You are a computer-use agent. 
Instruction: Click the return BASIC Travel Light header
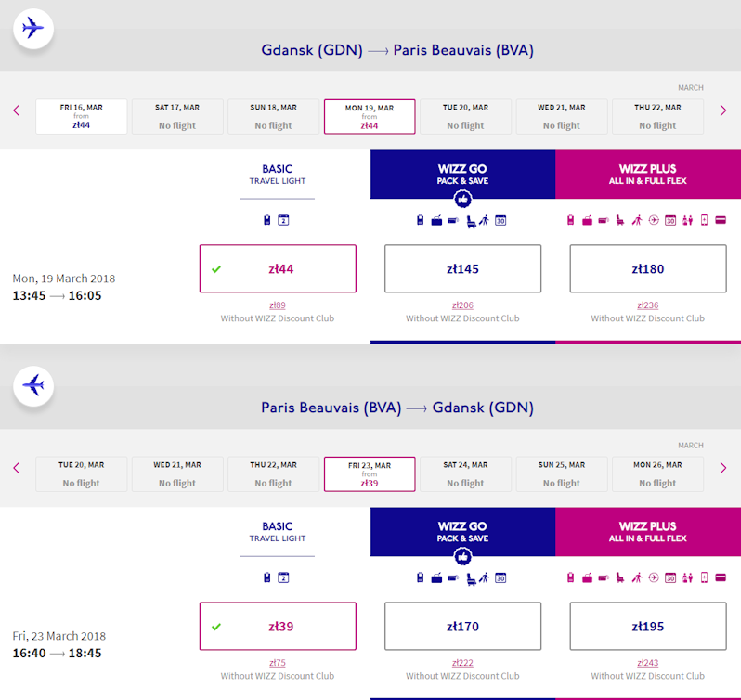tap(278, 532)
